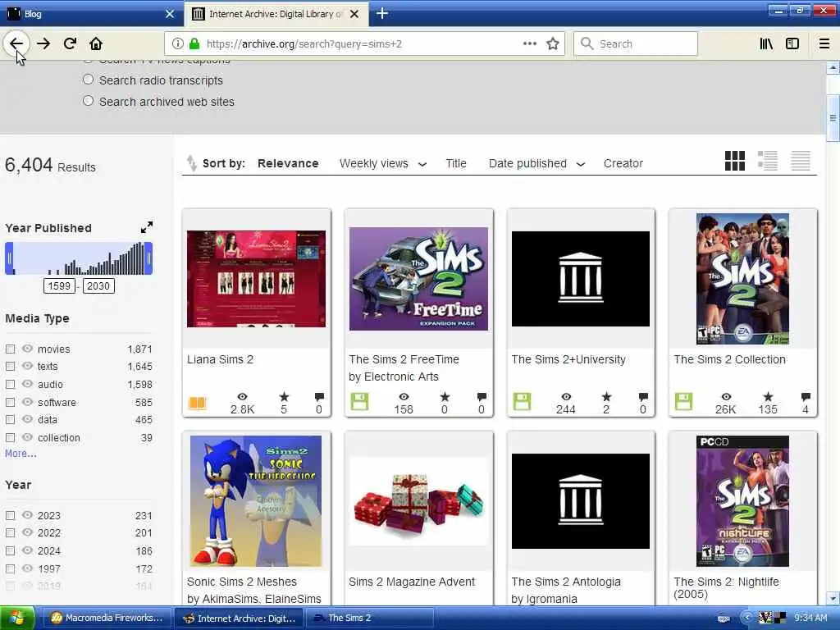
Task: Check the movies media type filter
Action: click(10, 349)
